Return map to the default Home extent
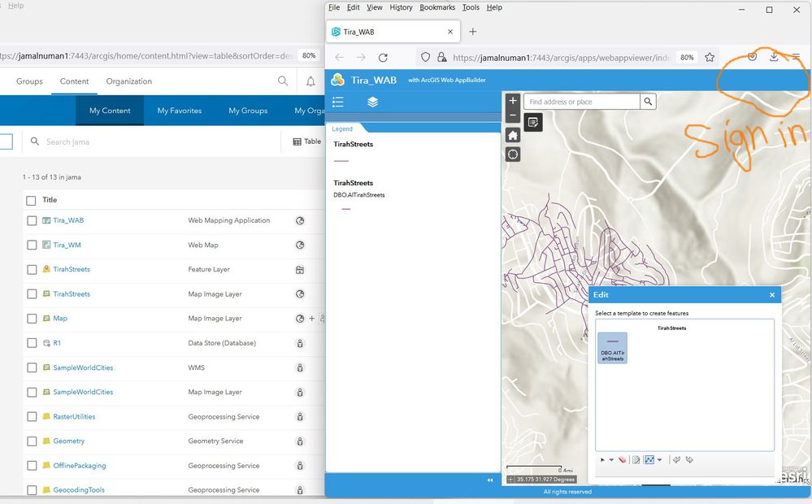 [x=513, y=135]
